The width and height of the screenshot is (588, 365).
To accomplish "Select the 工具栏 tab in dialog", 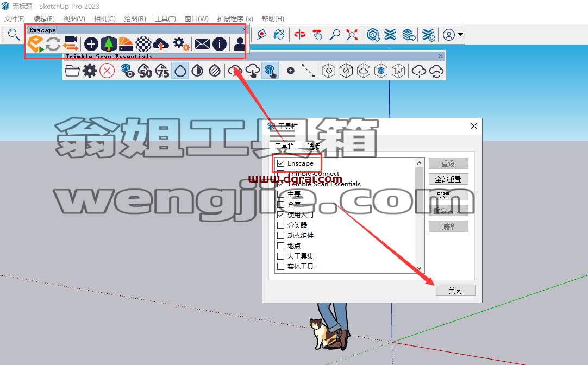I will (285, 146).
